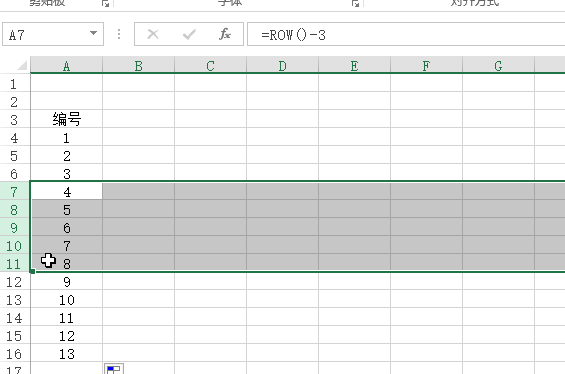Select row 1 header

point(14,83)
